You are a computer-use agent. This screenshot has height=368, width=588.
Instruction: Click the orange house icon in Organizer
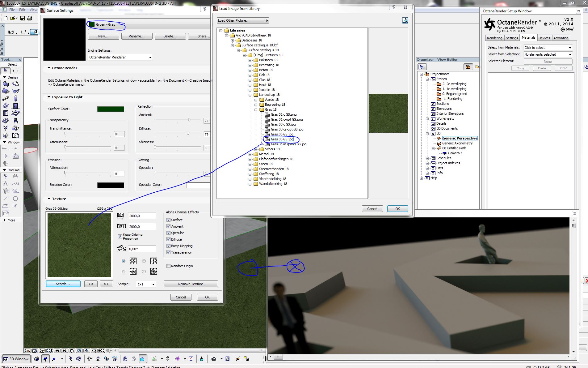click(x=468, y=67)
